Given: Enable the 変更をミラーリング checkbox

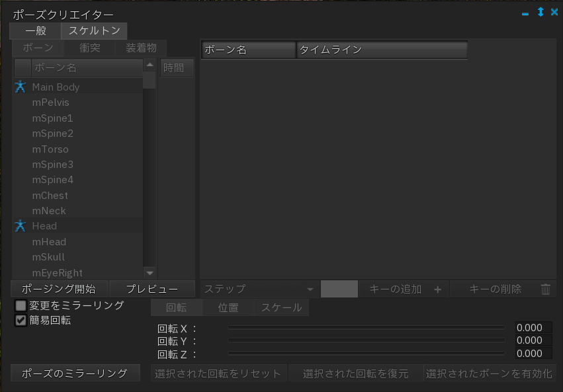Looking at the screenshot, I should 21,305.
